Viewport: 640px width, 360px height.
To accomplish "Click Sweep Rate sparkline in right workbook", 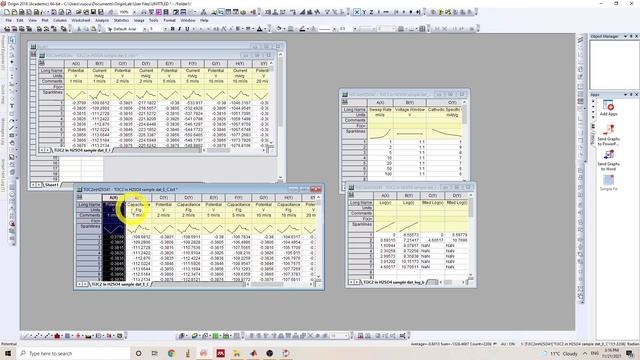I will coord(380,133).
